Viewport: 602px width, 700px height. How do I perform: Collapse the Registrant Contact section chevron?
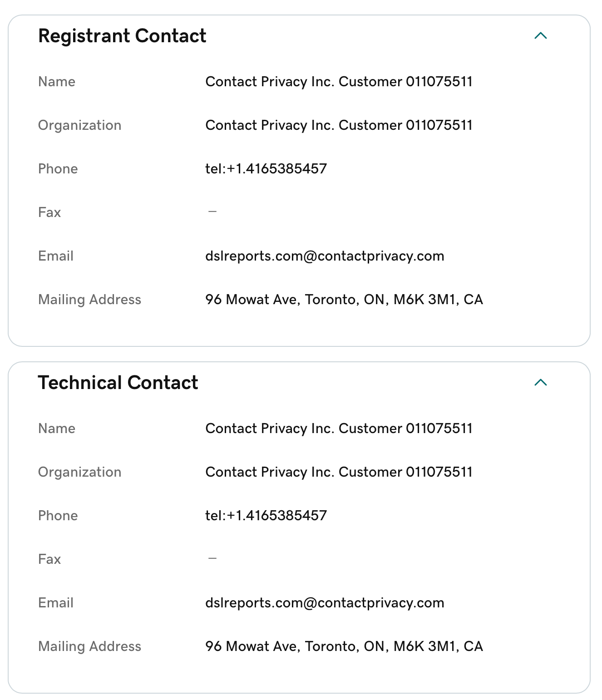click(x=540, y=36)
